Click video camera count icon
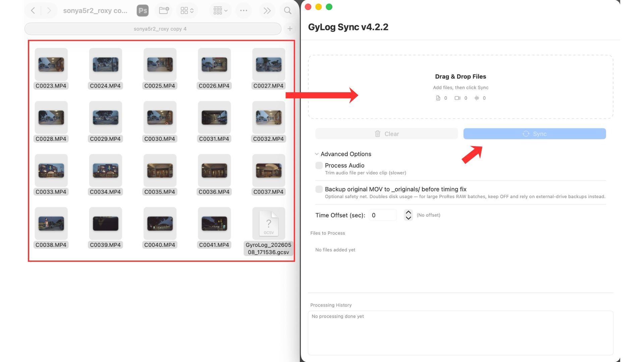The image size is (644, 362). coord(457,98)
